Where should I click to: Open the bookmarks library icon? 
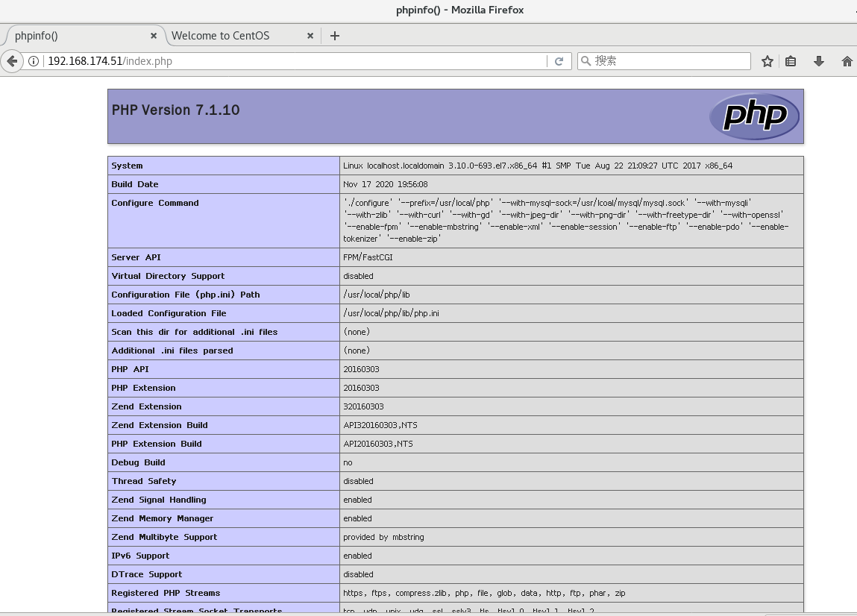pos(791,61)
